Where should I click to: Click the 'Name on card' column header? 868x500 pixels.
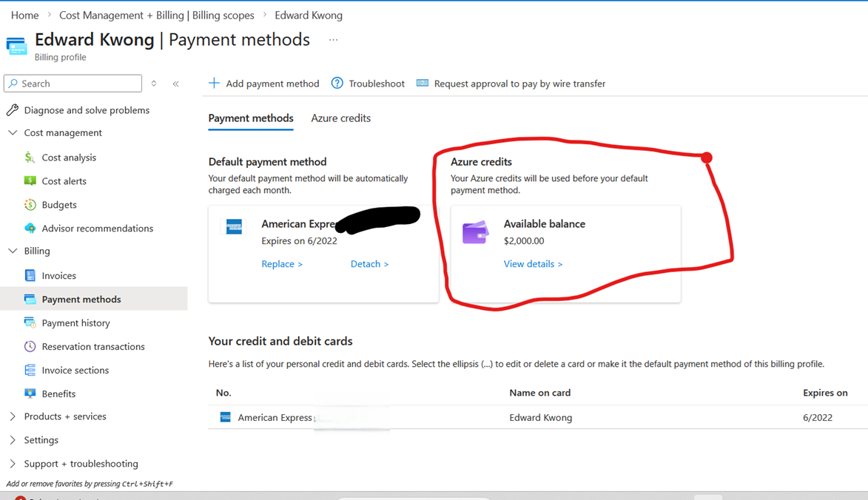(x=539, y=393)
